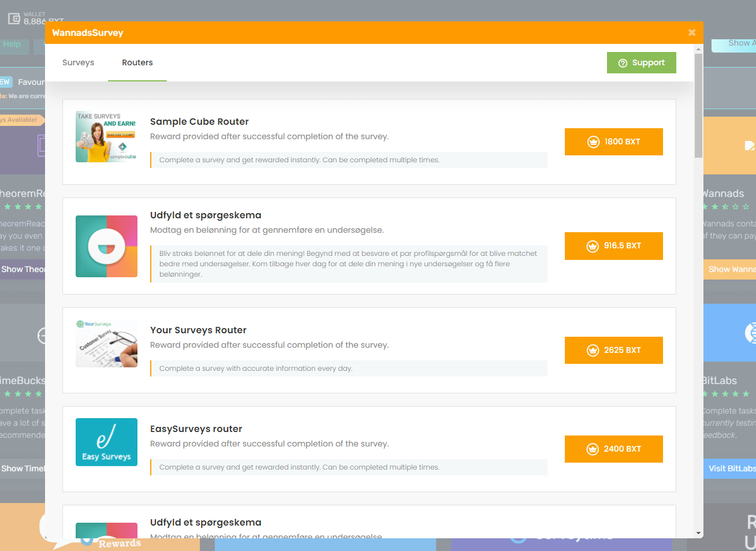The width and height of the screenshot is (756, 551).
Task: Open the Support button
Action: (x=641, y=63)
